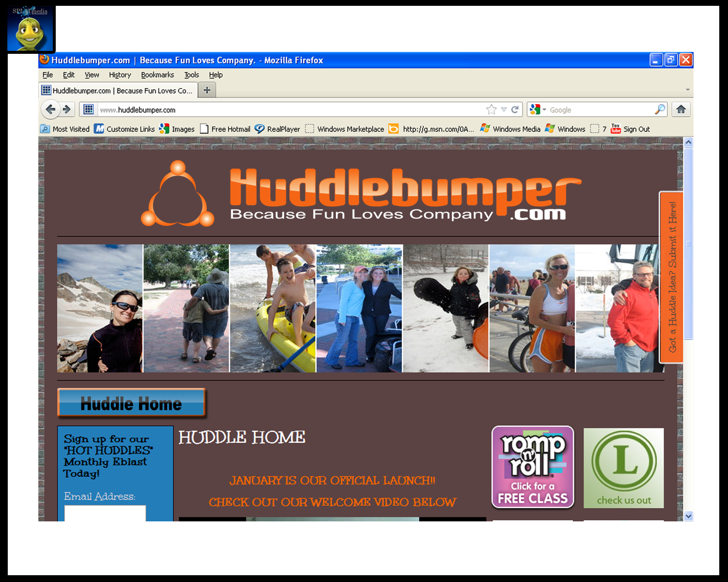Open the File menu
Viewport: 728px width, 582px height.
click(x=48, y=75)
